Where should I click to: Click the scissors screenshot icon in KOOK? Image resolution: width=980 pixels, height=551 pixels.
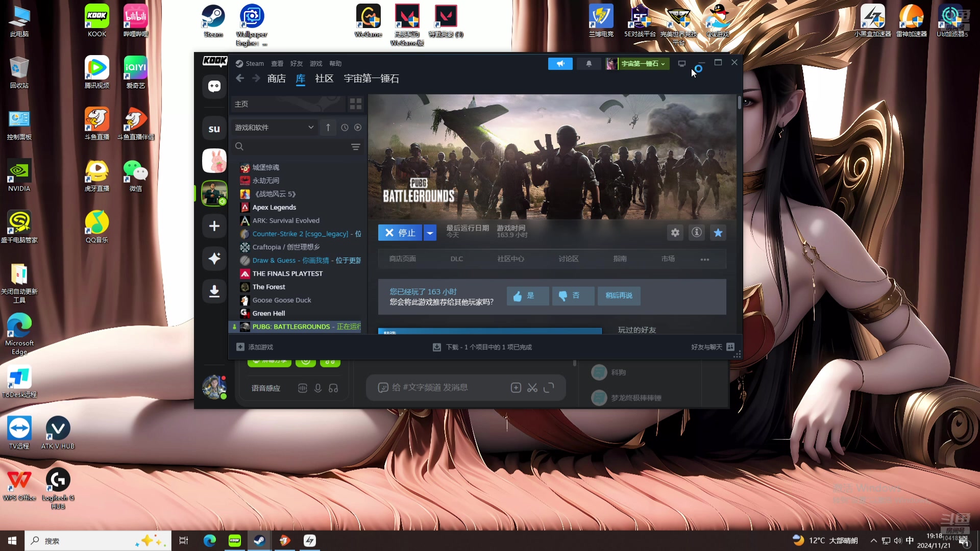pyautogui.click(x=532, y=388)
